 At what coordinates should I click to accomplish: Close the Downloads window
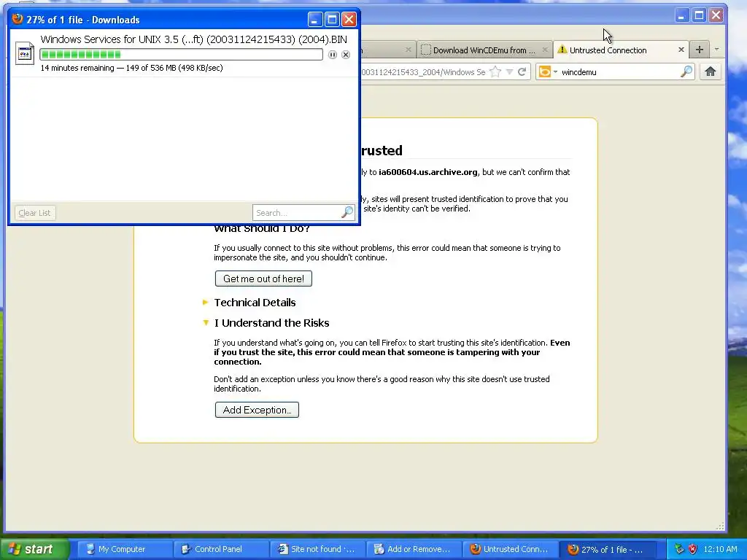[x=349, y=20]
